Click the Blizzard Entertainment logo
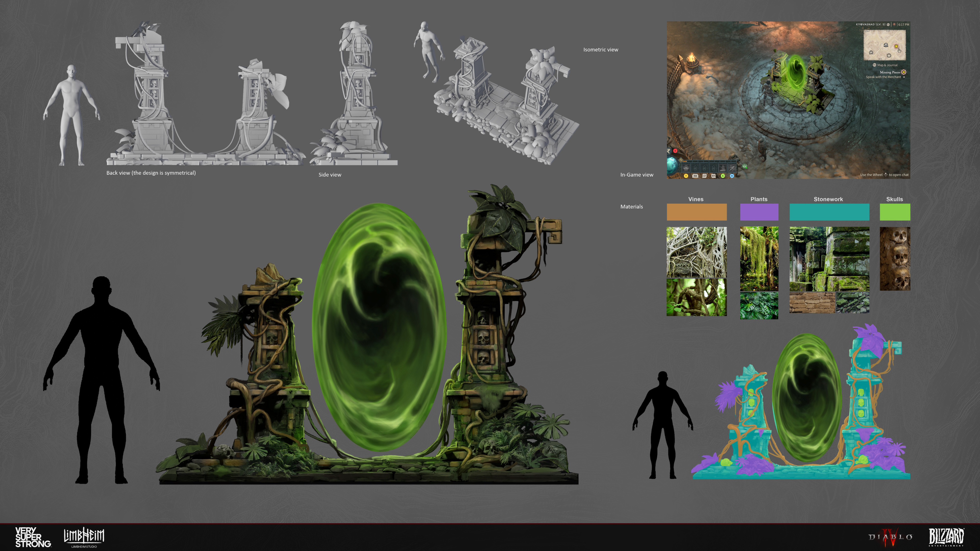 946,537
